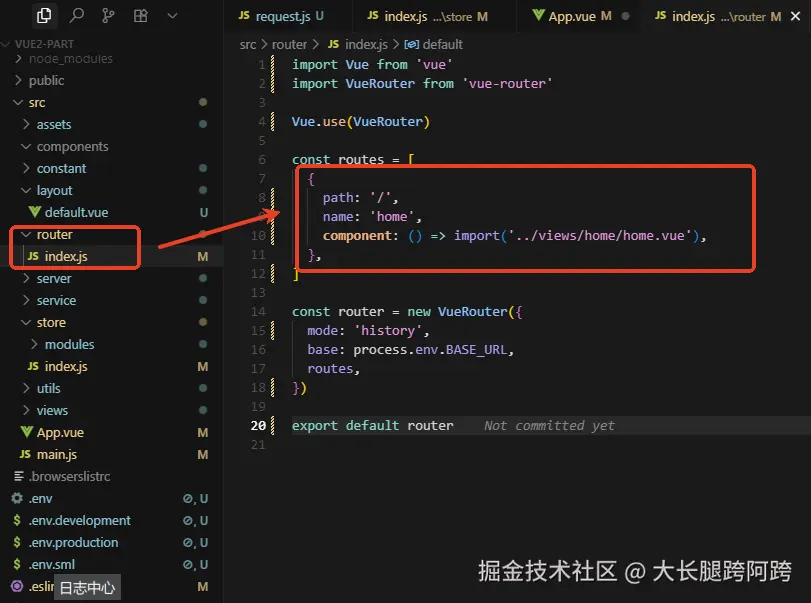This screenshot has height=603, width=811.
Task: Expand the constant folder
Action: click(61, 168)
